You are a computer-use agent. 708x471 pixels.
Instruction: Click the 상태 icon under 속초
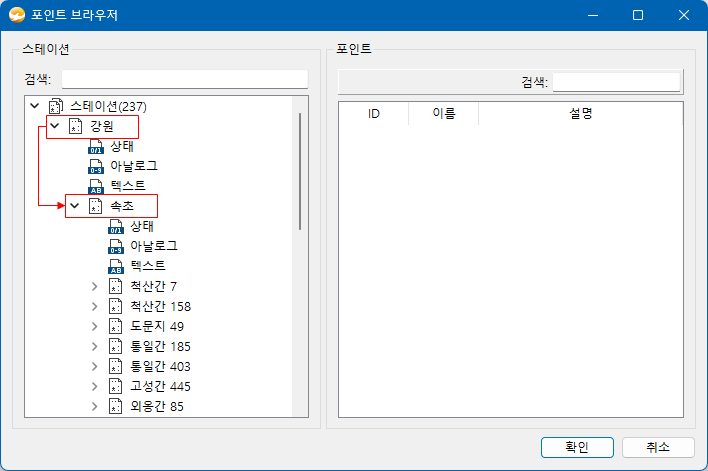point(116,226)
